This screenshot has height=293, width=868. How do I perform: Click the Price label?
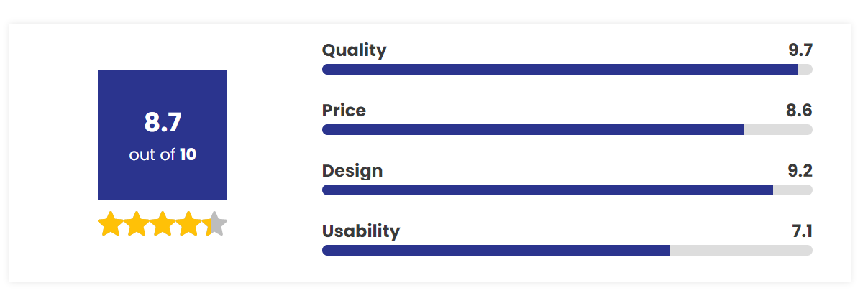coord(344,111)
